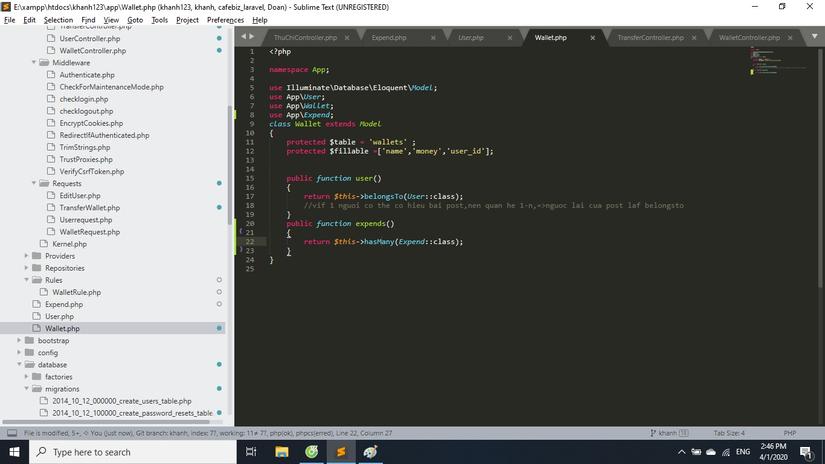This screenshot has height=464, width=825.
Task: Open the Project menu
Action: click(x=187, y=20)
